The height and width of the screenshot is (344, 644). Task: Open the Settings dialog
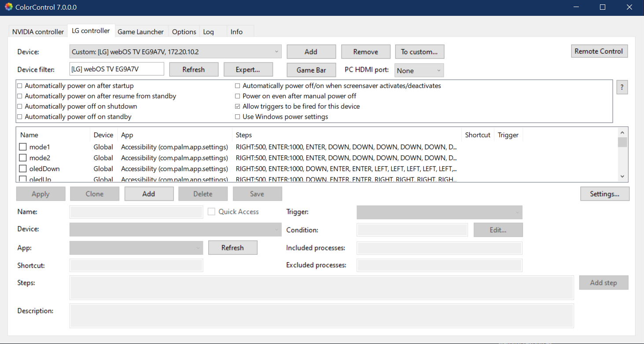(604, 194)
